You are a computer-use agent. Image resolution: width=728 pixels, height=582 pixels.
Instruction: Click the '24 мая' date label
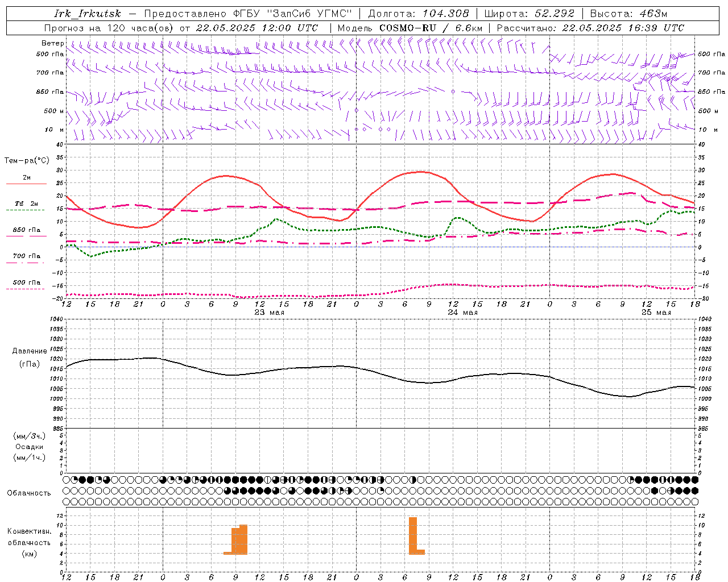(462, 313)
